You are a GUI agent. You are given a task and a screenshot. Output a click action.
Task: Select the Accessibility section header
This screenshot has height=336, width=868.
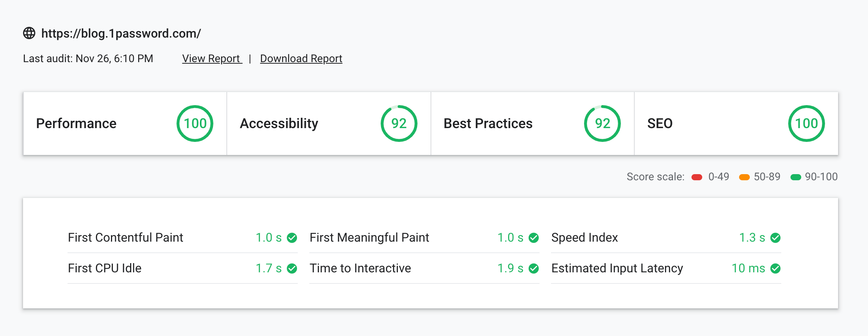point(279,123)
